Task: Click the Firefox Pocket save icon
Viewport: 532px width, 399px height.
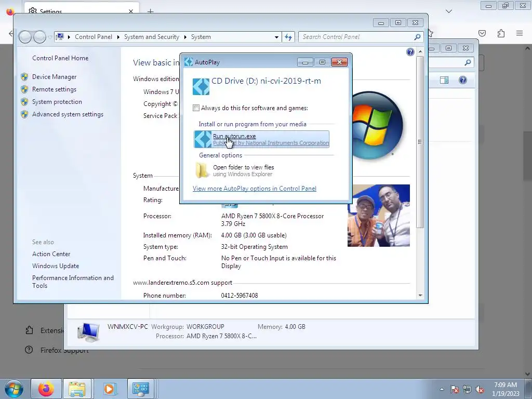Action: (x=482, y=33)
